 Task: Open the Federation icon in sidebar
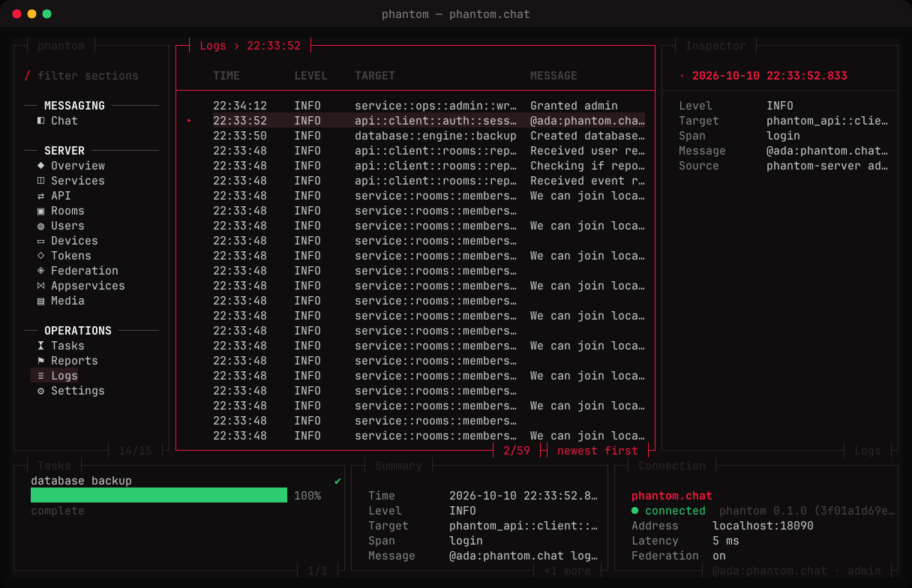pyautogui.click(x=41, y=271)
